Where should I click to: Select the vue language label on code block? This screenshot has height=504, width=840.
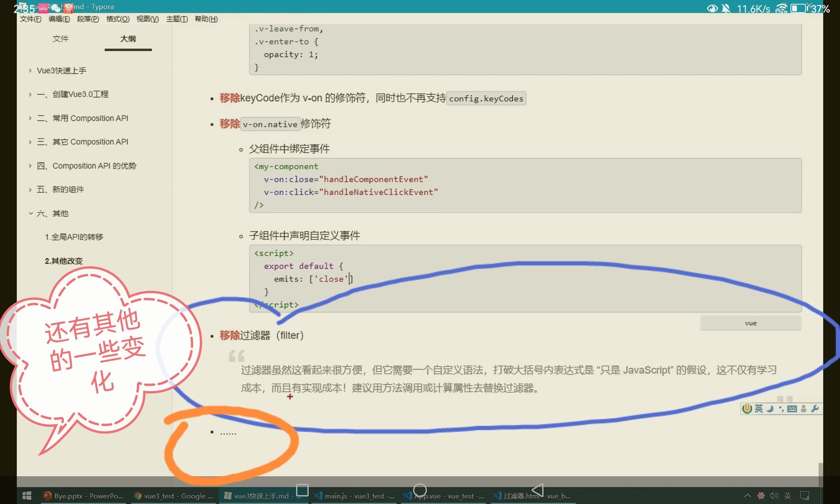(x=751, y=323)
